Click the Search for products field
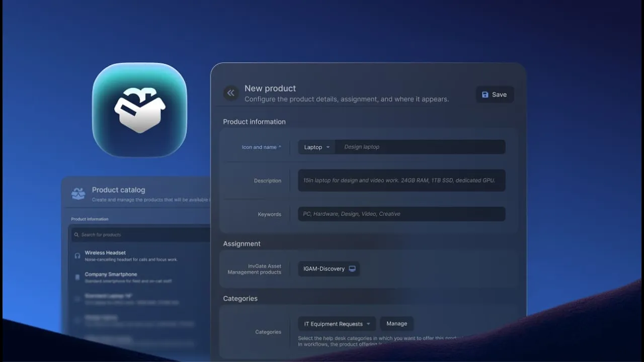644x362 pixels. 140,235
